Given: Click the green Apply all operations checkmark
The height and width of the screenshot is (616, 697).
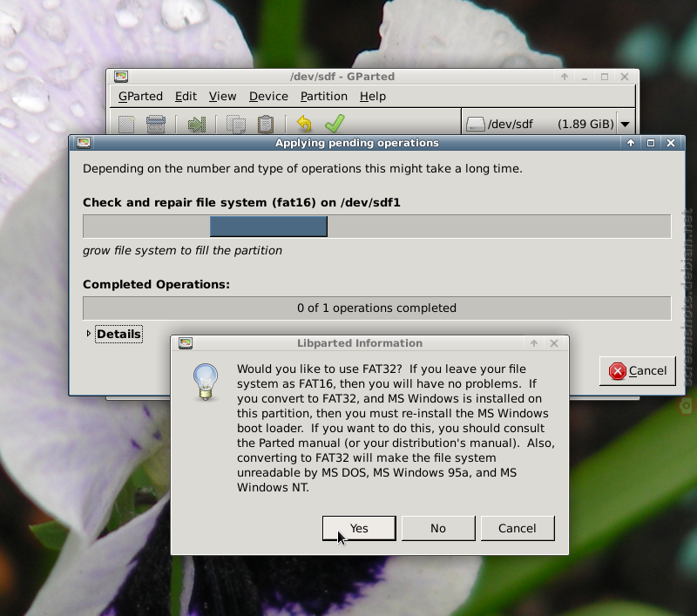Looking at the screenshot, I should (x=335, y=123).
